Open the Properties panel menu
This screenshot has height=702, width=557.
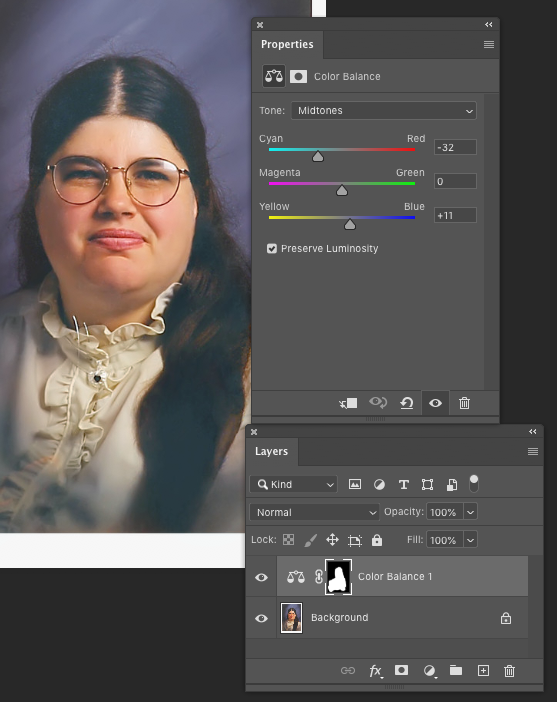click(x=489, y=44)
